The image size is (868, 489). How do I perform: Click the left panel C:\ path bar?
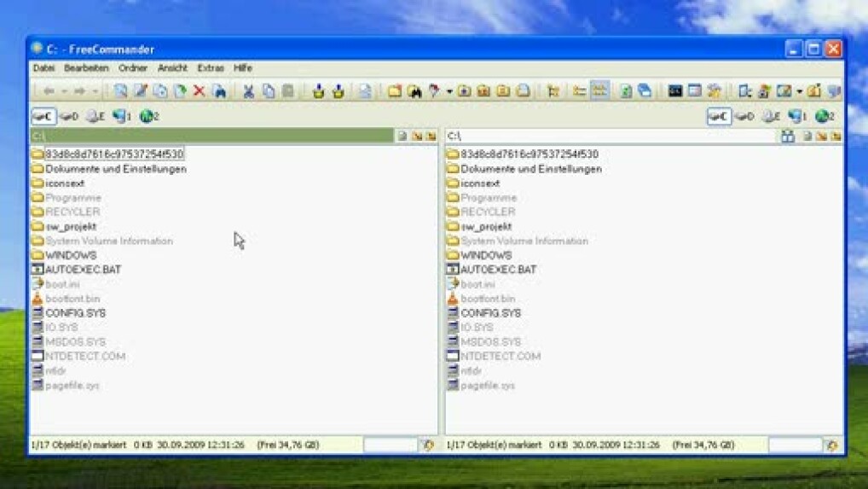[205, 136]
